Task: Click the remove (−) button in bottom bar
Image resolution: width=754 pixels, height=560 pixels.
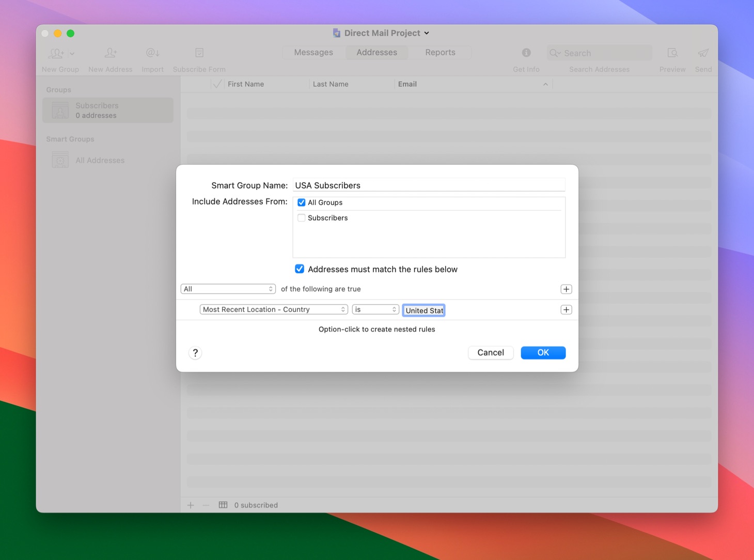Action: coord(206,505)
